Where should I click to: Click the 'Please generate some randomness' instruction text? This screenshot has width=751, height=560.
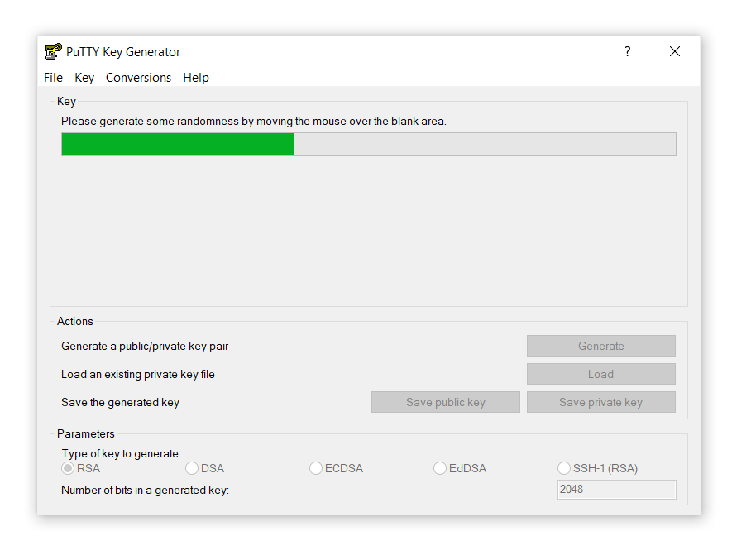[x=254, y=122]
